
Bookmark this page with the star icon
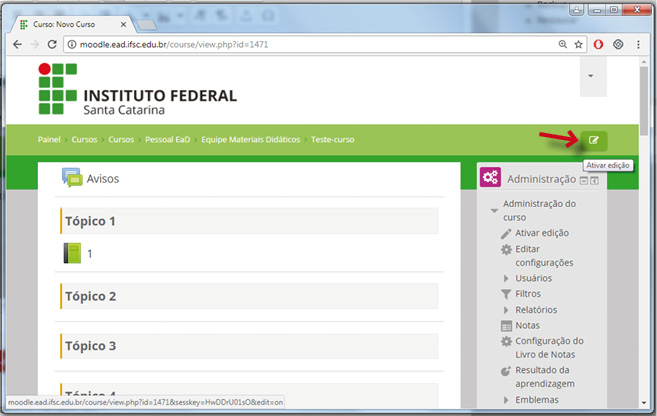tap(578, 45)
